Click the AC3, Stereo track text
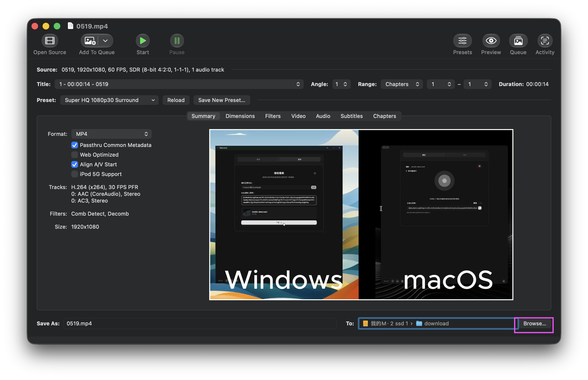 89,201
